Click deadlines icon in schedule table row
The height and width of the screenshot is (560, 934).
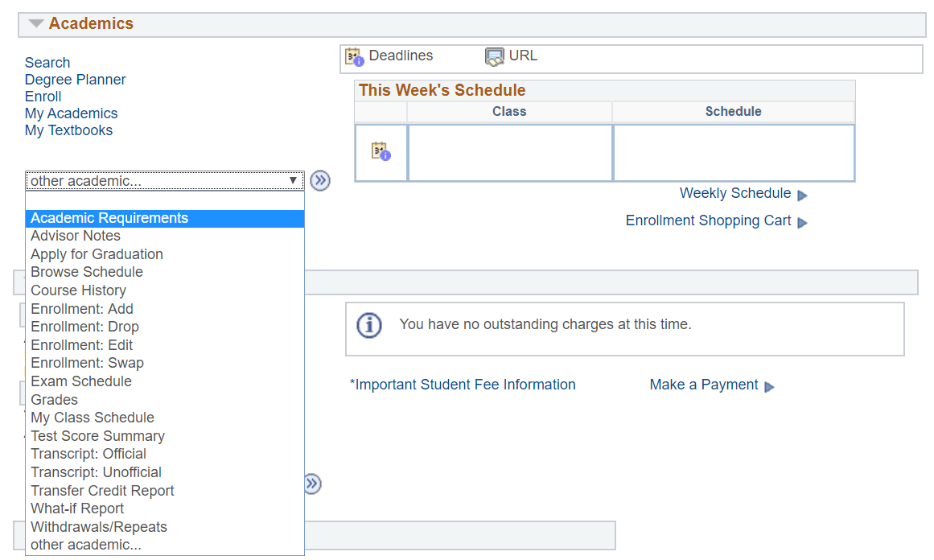pyautogui.click(x=381, y=151)
